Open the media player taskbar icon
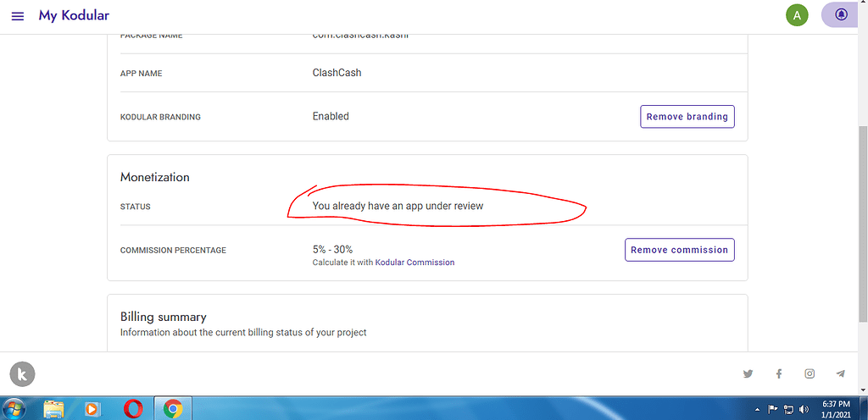868x420 pixels. pos(92,409)
